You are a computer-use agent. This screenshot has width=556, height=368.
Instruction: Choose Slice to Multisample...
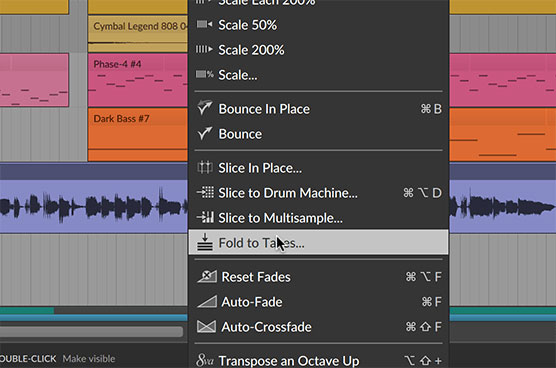(x=318, y=218)
